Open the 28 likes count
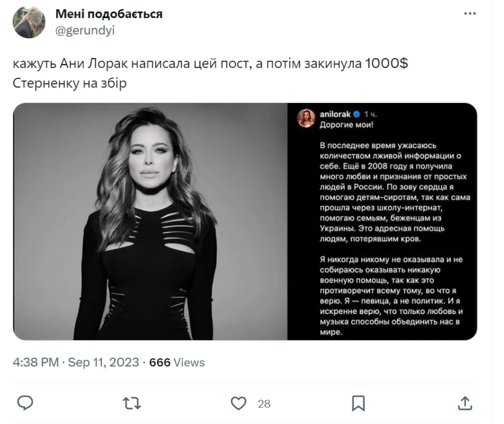Screen dimensions: 504x424 [264, 404]
